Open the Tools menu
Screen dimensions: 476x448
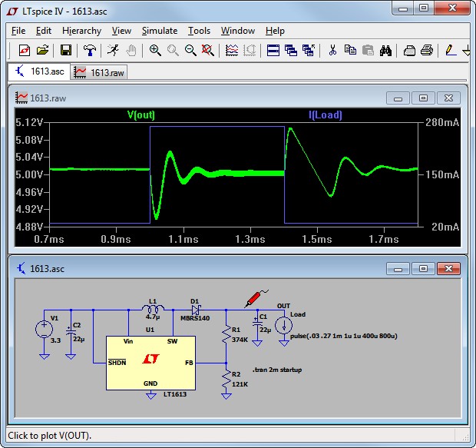pyautogui.click(x=199, y=31)
